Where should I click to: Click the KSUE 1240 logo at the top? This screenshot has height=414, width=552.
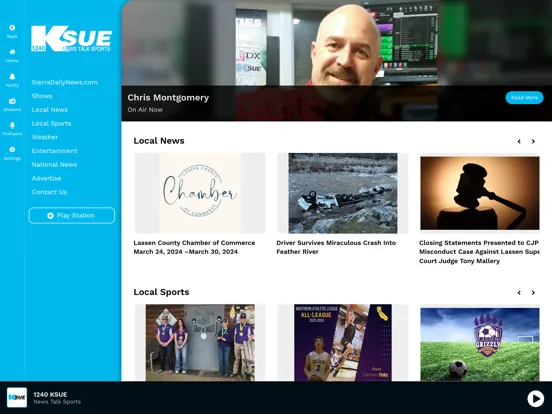(x=71, y=38)
